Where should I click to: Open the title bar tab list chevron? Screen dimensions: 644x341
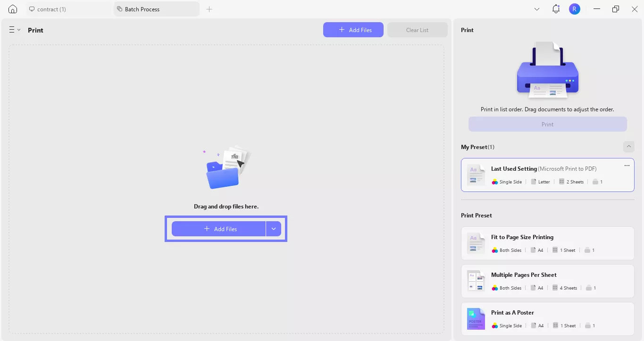(537, 9)
